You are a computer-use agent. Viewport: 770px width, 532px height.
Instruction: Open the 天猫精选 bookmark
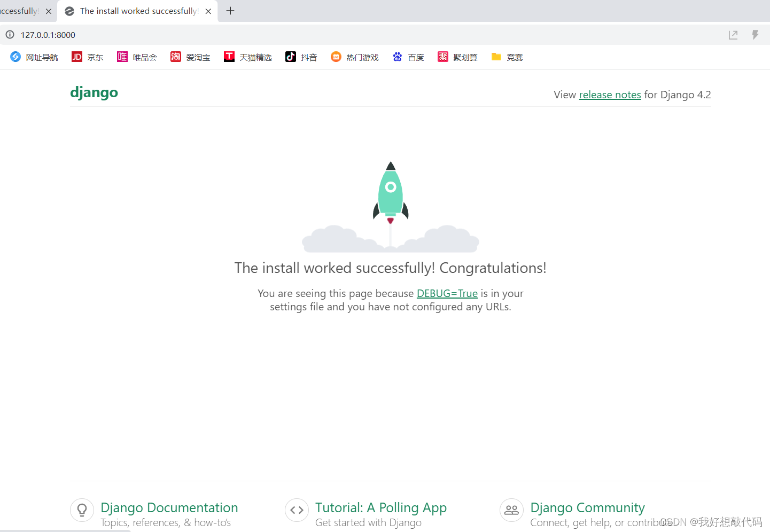coord(248,57)
